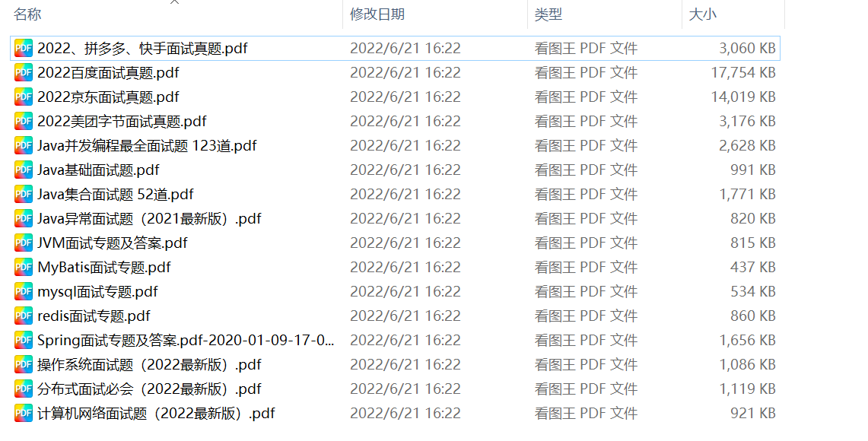Select the redis面试专题.pdf file icon
The height and width of the screenshot is (441, 868).
coord(24,316)
